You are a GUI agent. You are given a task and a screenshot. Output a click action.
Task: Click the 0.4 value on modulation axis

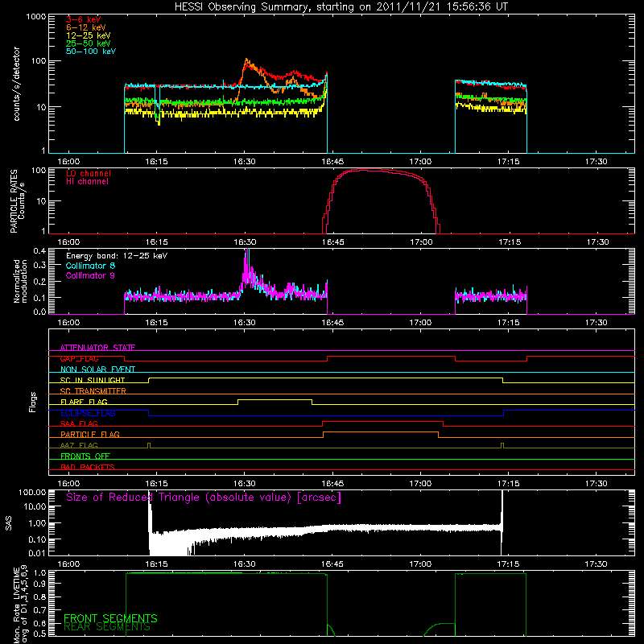pyautogui.click(x=39, y=251)
